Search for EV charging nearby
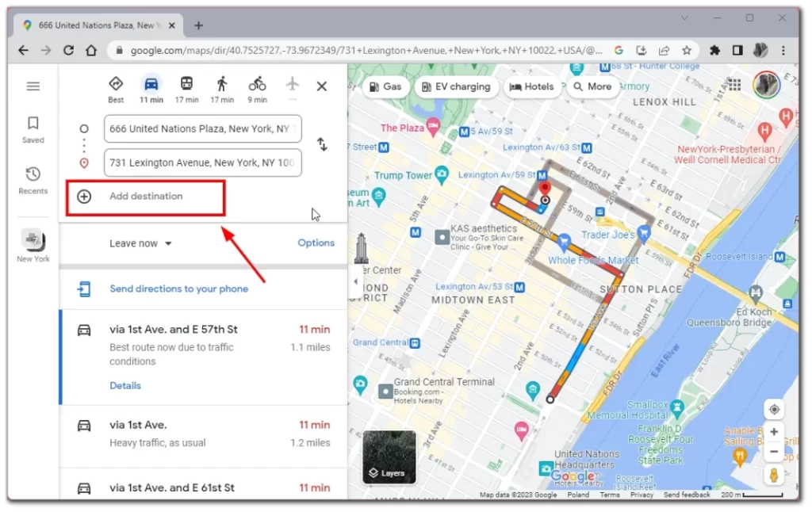 click(456, 87)
